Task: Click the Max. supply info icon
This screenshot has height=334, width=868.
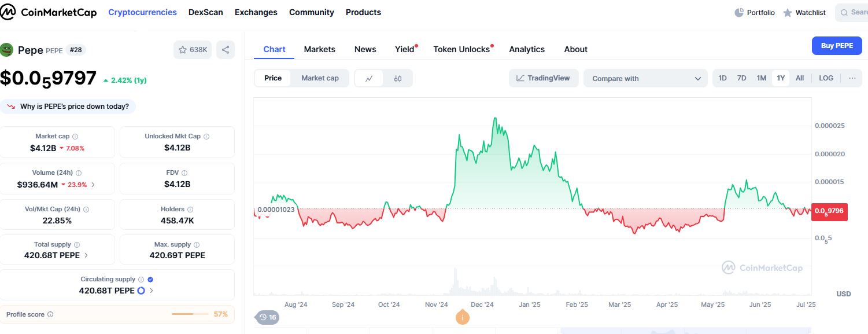Action: click(x=196, y=245)
